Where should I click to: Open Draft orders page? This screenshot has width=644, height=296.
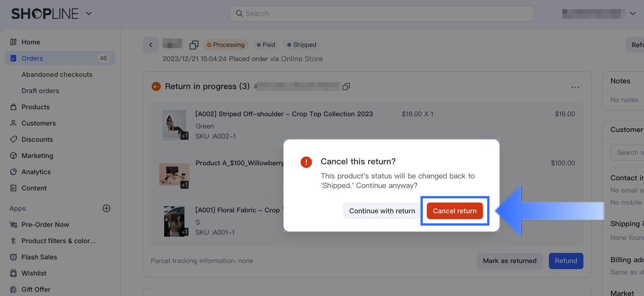(40, 91)
